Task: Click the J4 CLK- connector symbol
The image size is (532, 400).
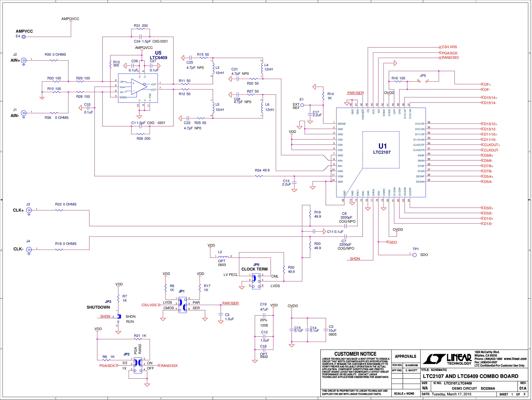Action: point(29,250)
